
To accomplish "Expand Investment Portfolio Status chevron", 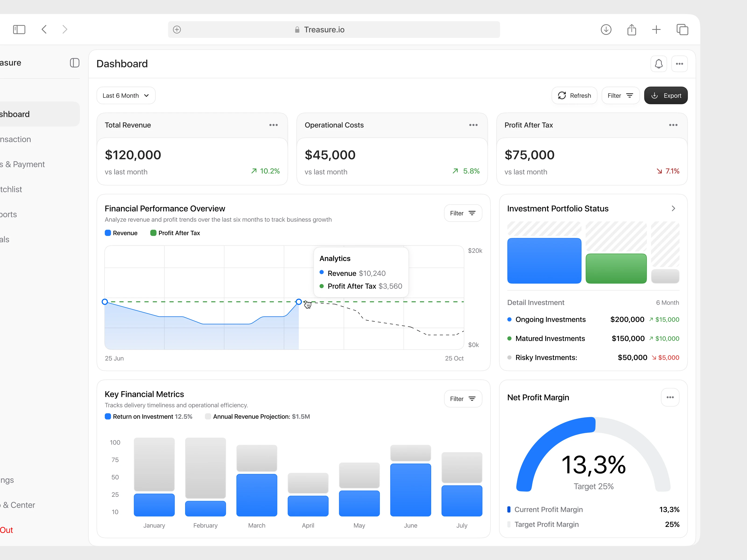I will (x=673, y=209).
